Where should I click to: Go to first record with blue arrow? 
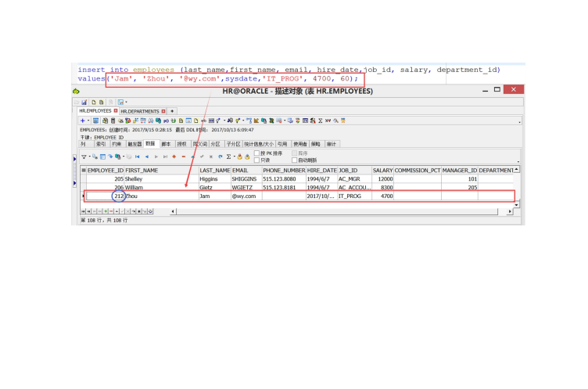click(138, 157)
